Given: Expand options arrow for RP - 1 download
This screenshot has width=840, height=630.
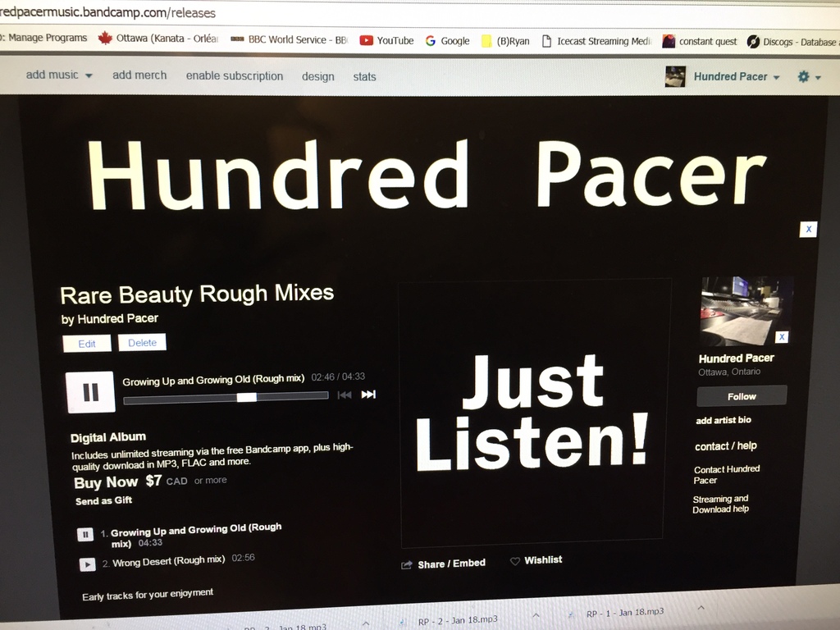Looking at the screenshot, I should (x=701, y=608).
